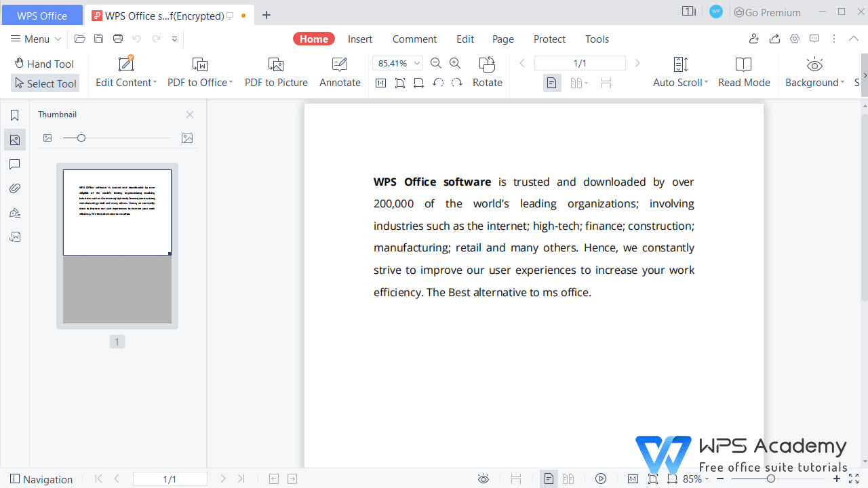Viewport: 868px width, 488px height.
Task: Toggle eye protection mode in status bar
Action: pyautogui.click(x=484, y=479)
